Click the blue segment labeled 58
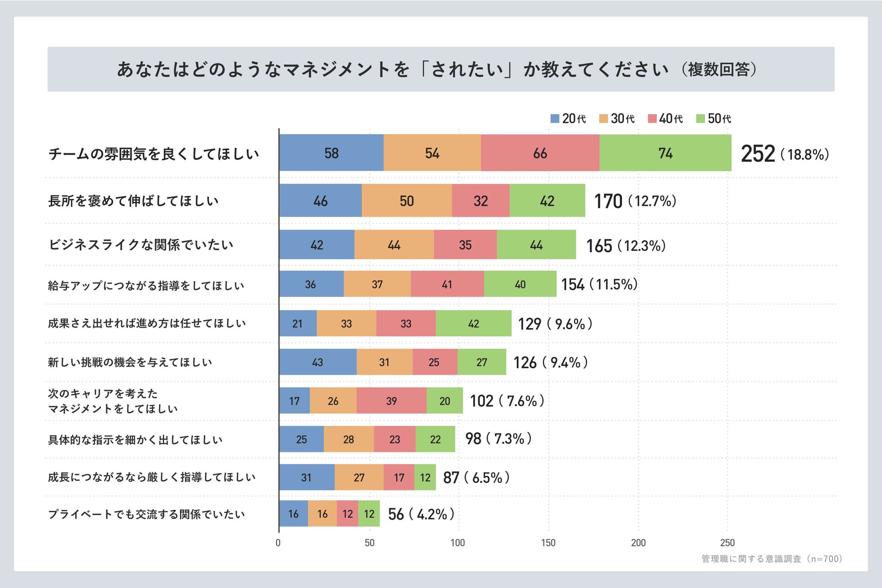 [x=332, y=153]
